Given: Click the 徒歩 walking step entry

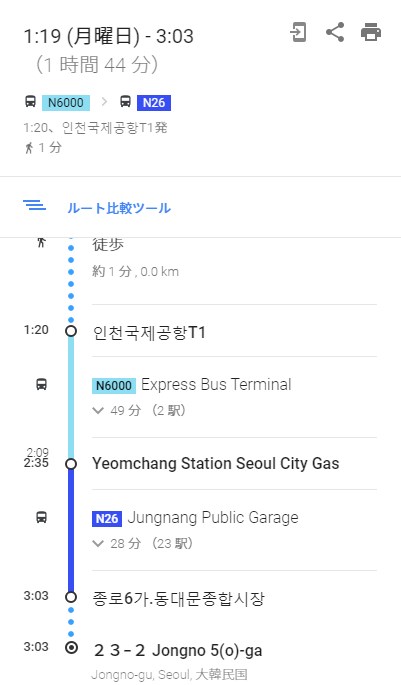Looking at the screenshot, I should pyautogui.click(x=107, y=244).
